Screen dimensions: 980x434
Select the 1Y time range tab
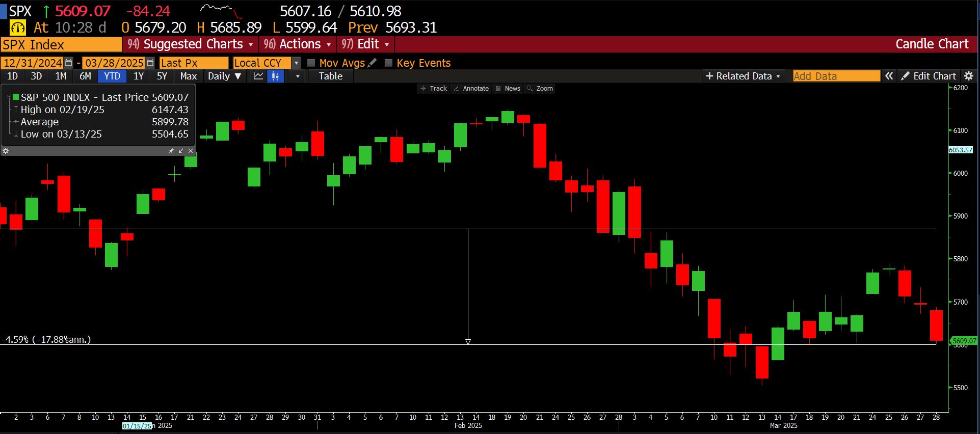(138, 76)
